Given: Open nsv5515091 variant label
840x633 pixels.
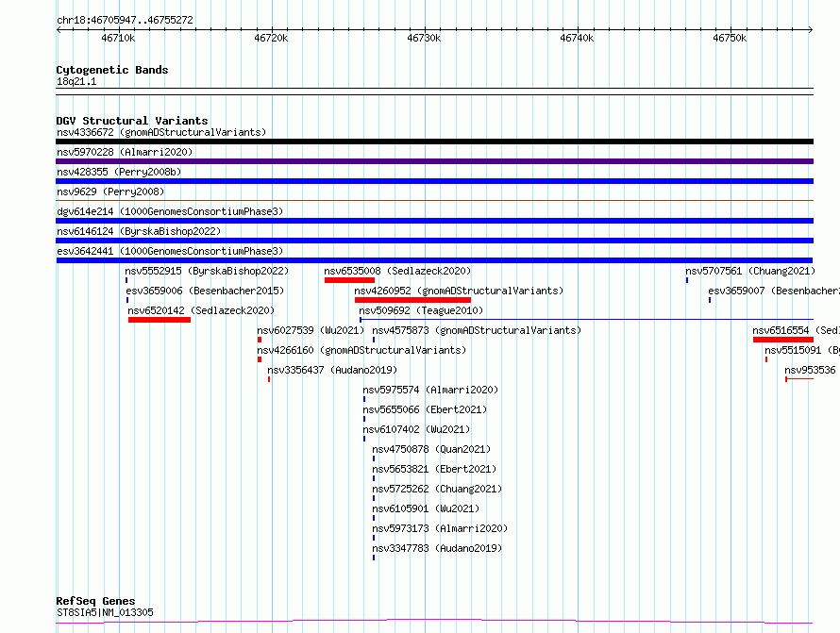Looking at the screenshot, I should 802,350.
